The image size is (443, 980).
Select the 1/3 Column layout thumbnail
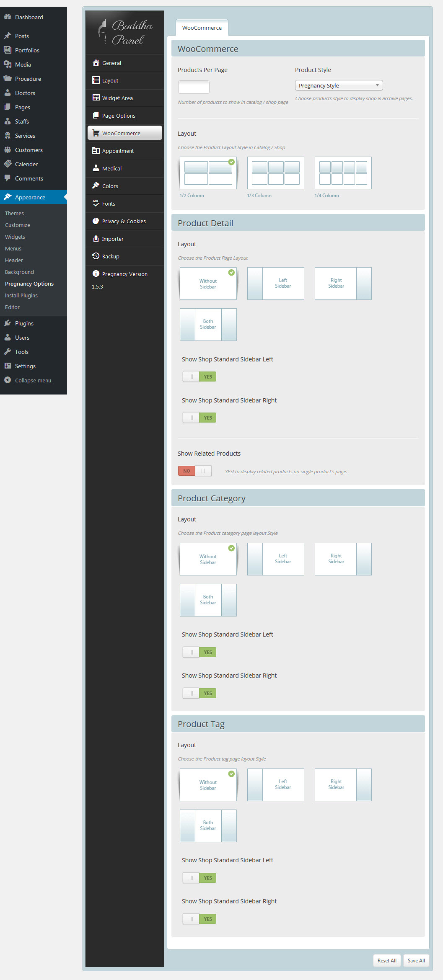[x=275, y=173]
